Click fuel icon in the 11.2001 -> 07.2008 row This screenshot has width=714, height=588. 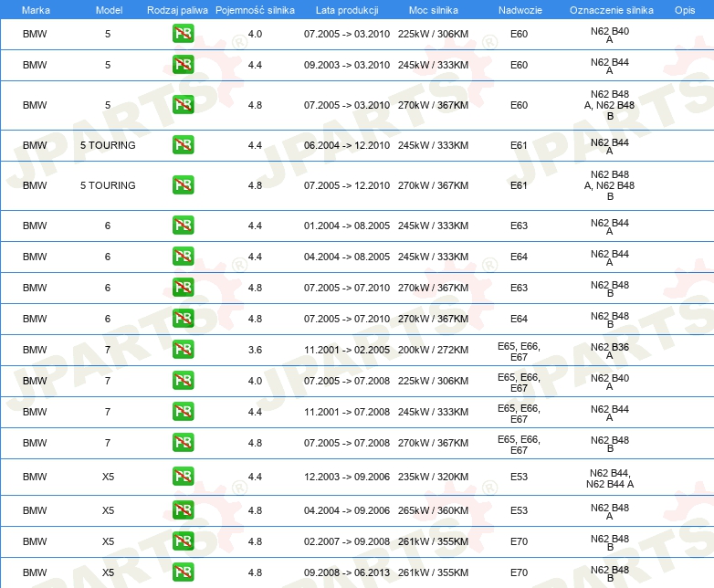click(x=183, y=411)
